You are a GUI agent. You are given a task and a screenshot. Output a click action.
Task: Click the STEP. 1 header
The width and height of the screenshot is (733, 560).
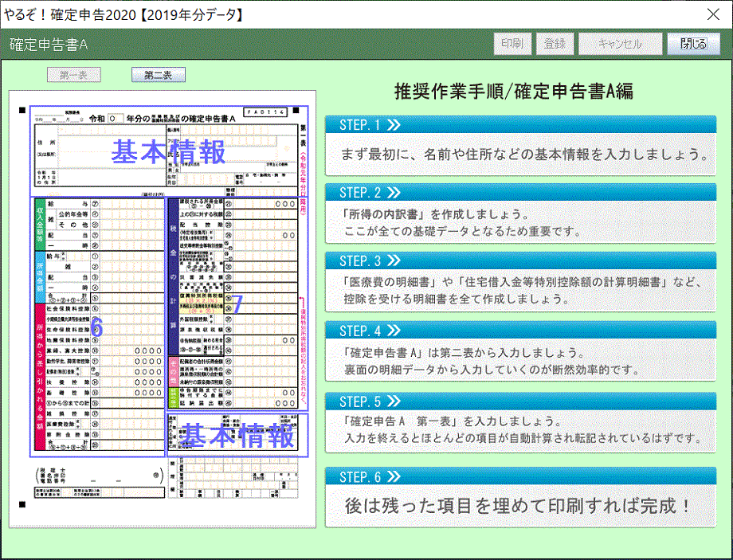click(521, 125)
